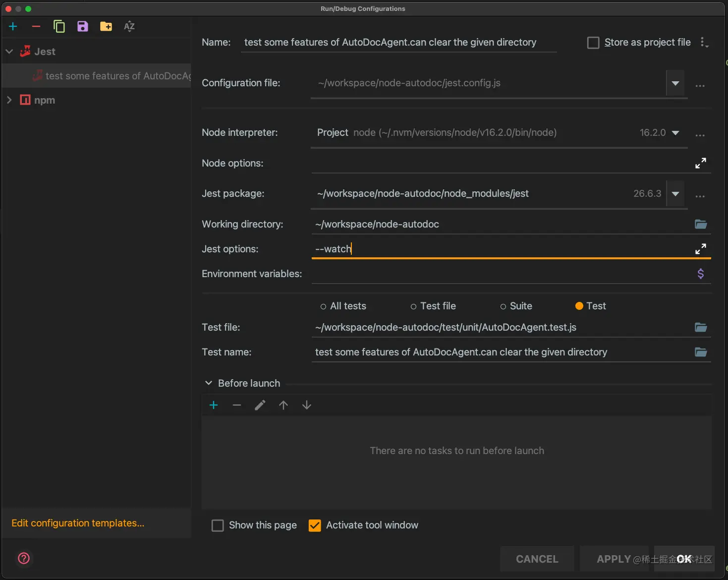Edit the Before launch task
This screenshot has height=580, width=728.
click(260, 405)
